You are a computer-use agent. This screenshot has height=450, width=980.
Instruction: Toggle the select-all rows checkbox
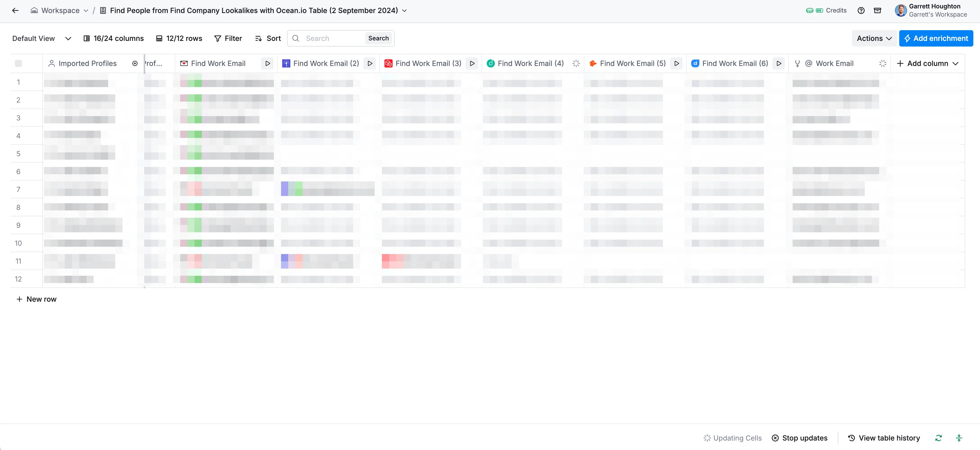tap(18, 63)
